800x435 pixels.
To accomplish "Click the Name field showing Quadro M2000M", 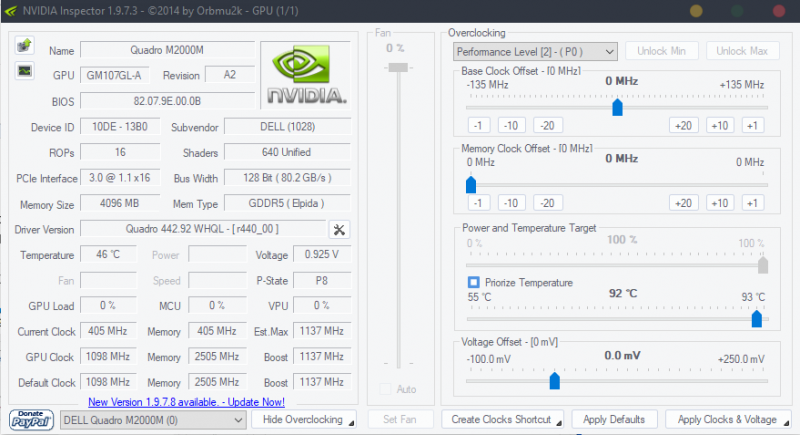I will (167, 50).
